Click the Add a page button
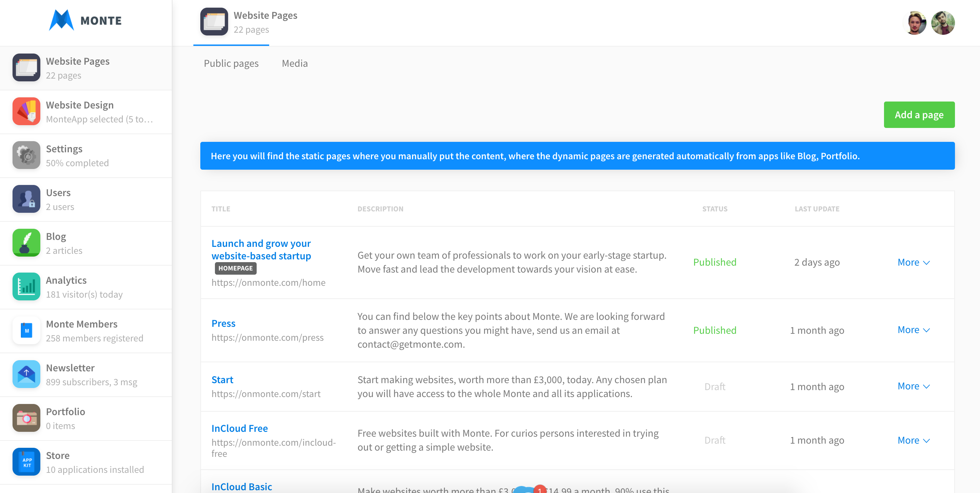 pos(919,114)
